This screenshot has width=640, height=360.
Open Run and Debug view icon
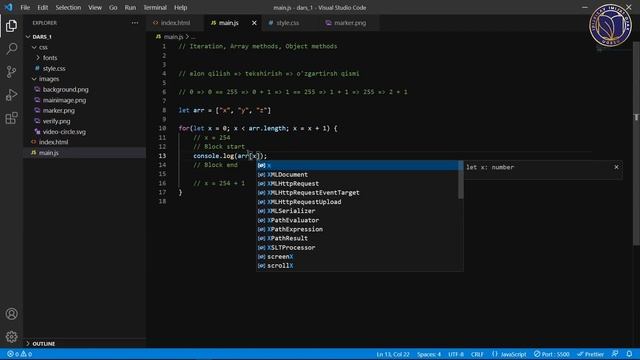click(x=11, y=95)
